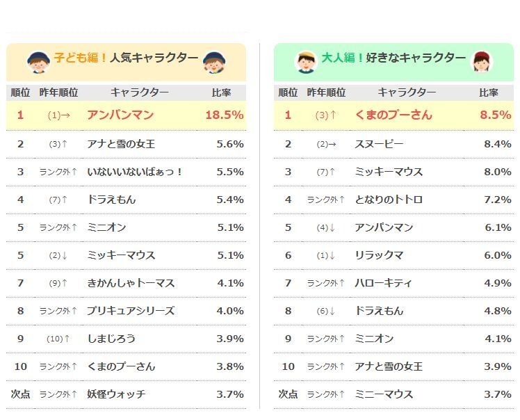Click となりのトトロ in adult ranking
Screen dimensions: 520x420
click(x=388, y=200)
